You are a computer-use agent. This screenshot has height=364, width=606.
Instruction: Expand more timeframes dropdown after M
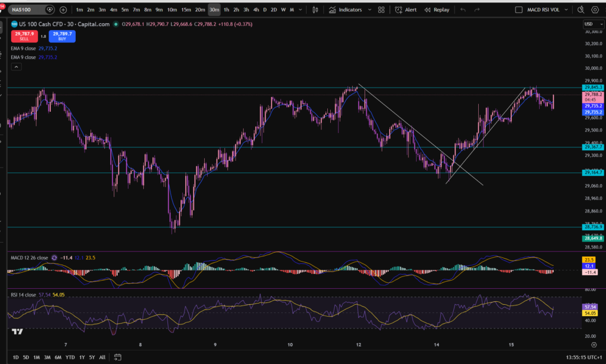[x=300, y=9]
